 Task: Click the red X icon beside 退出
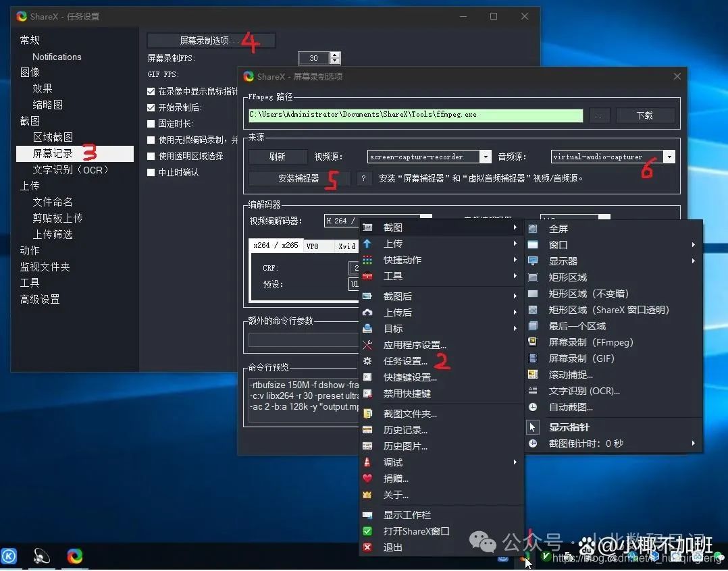(367, 547)
